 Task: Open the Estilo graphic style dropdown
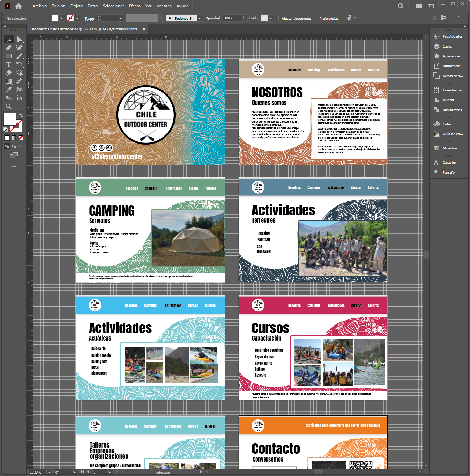(271, 18)
